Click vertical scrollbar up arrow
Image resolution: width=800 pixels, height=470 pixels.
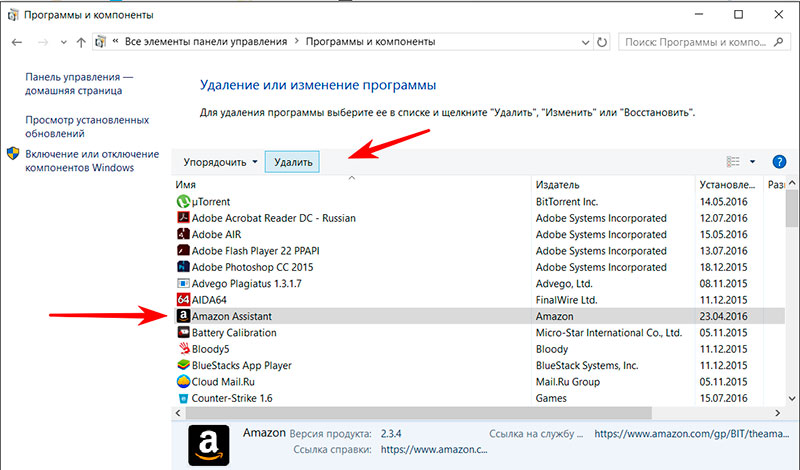(792, 183)
